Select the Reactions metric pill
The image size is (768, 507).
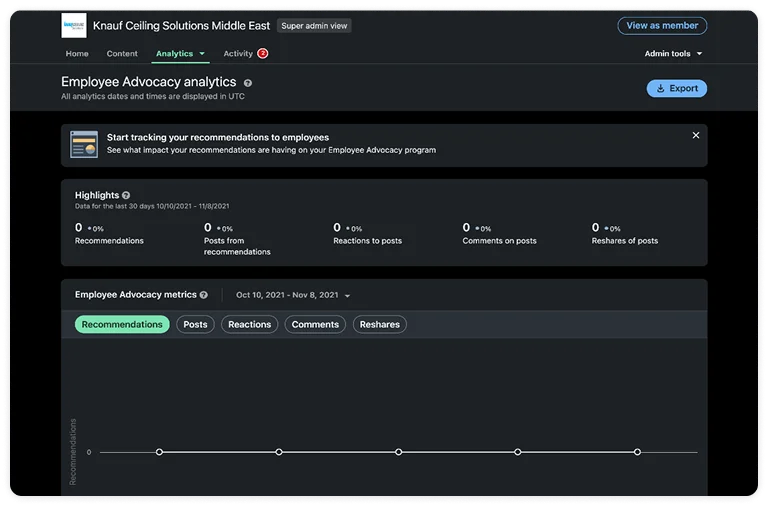tap(249, 324)
